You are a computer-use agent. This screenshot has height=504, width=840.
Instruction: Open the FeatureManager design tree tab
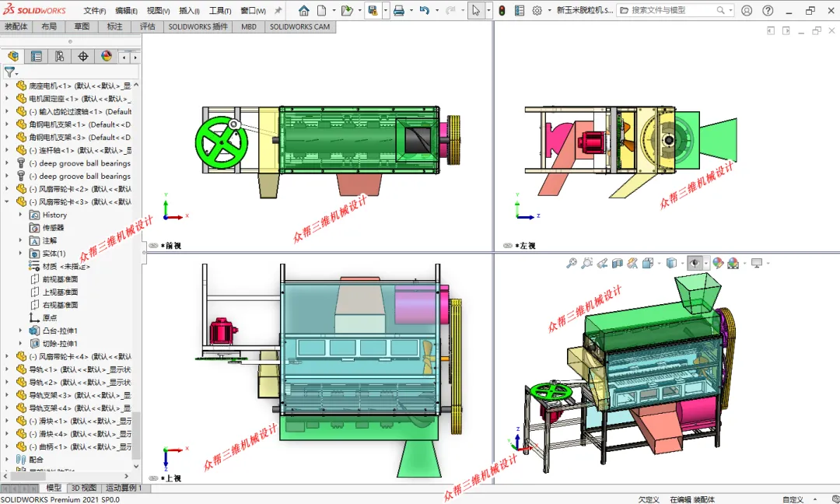(13, 56)
